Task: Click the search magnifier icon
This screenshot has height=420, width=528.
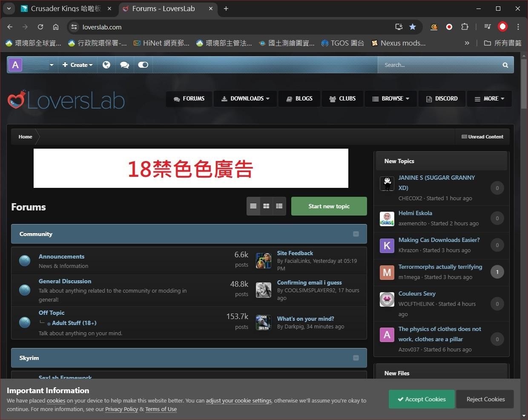Action: (x=505, y=65)
